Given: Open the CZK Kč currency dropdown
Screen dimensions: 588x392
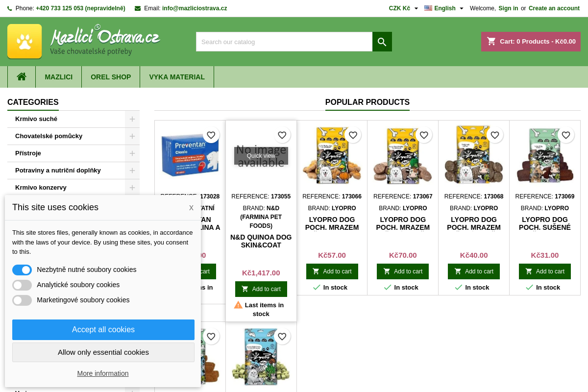Looking at the screenshot, I should pyautogui.click(x=403, y=8).
